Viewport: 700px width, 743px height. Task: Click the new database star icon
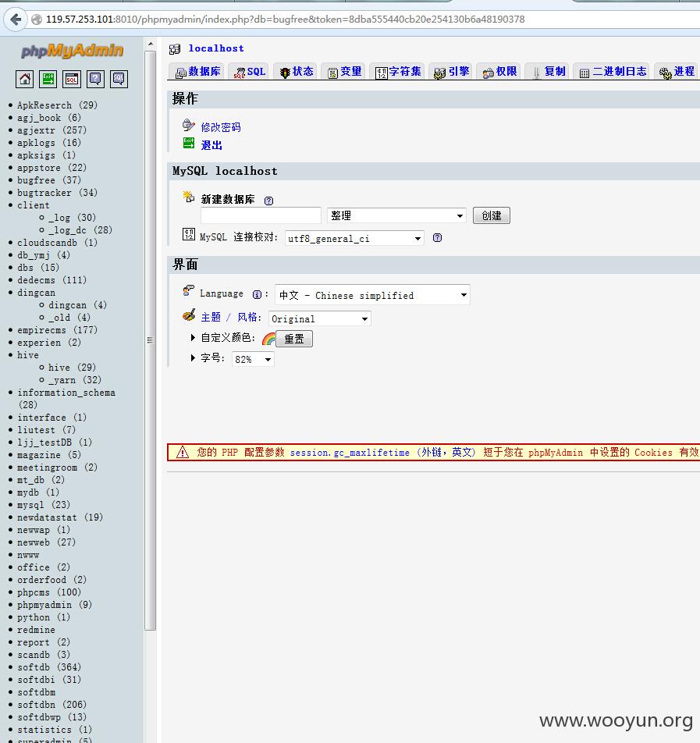(x=189, y=197)
